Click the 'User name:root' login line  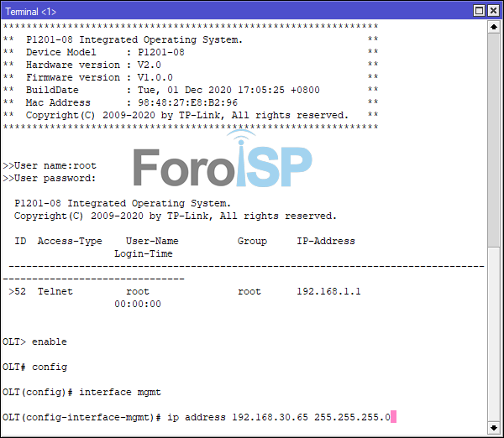50,165
